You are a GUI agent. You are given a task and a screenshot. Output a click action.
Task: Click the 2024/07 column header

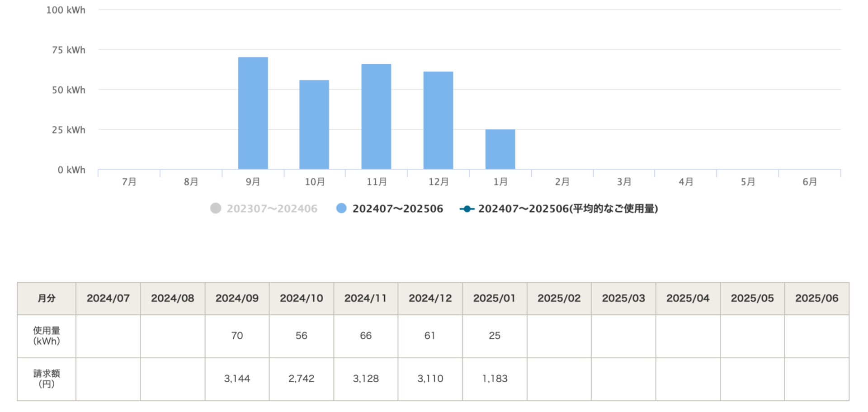tap(108, 298)
